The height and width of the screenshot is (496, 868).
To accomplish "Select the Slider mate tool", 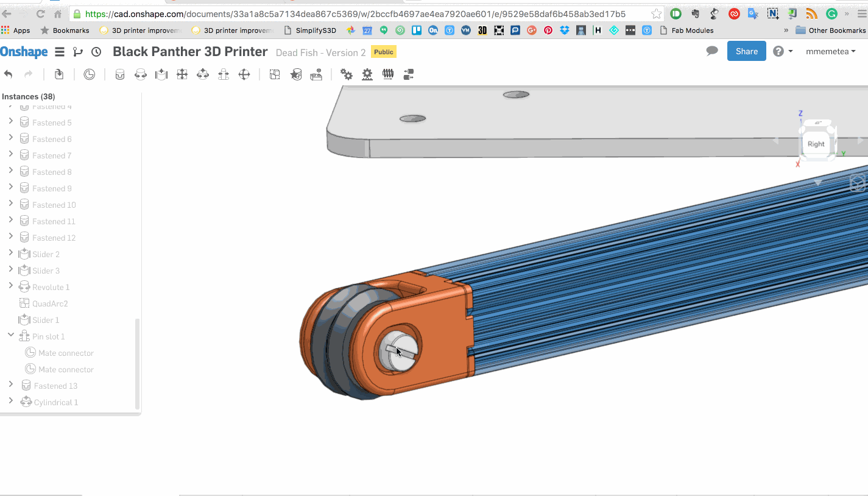I will tap(161, 74).
